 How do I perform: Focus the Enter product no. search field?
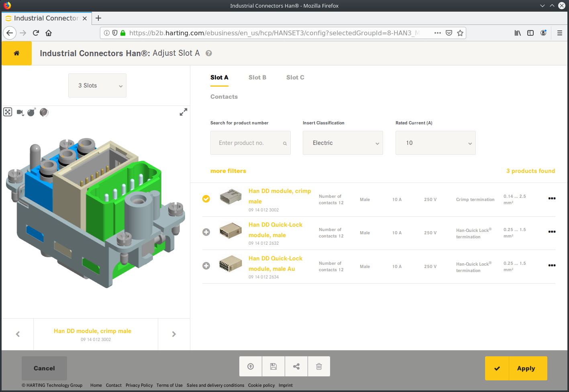(251, 143)
